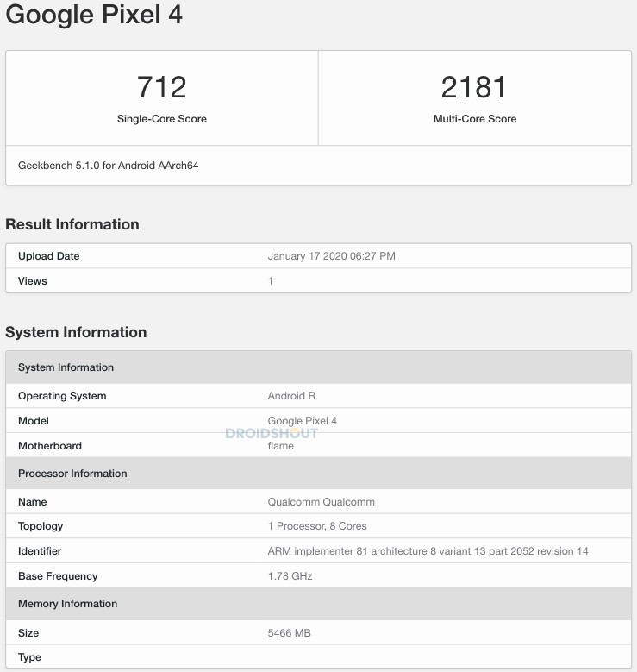Select the 5466 MB memory size value
This screenshot has width=637, height=672.
(290, 633)
